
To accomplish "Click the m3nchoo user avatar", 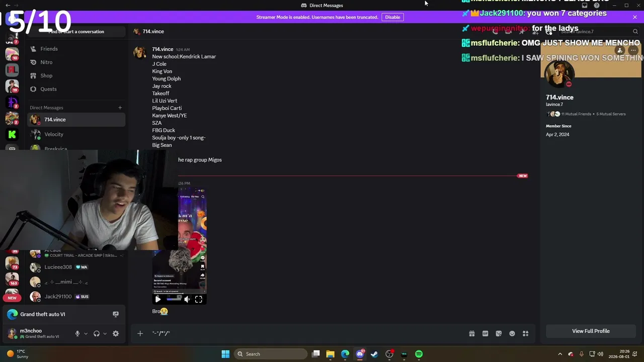I will [x=12, y=333].
